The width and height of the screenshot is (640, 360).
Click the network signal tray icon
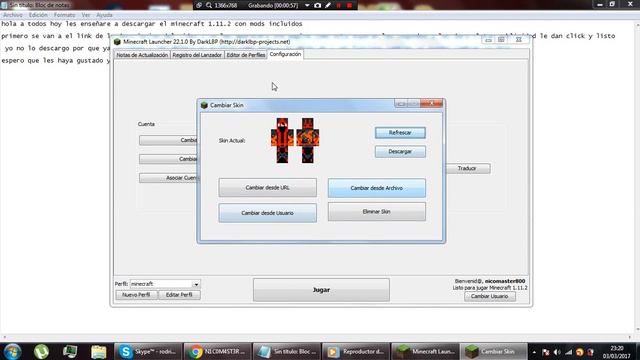click(568, 352)
